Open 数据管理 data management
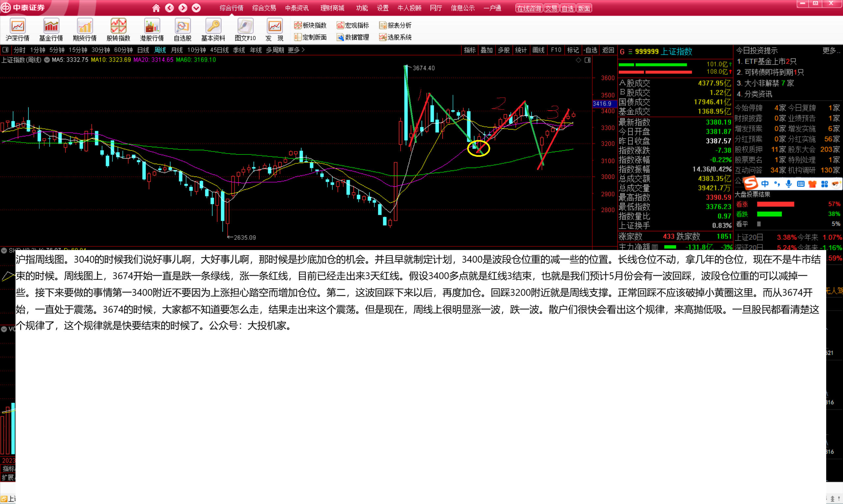843x504 pixels. (x=352, y=37)
